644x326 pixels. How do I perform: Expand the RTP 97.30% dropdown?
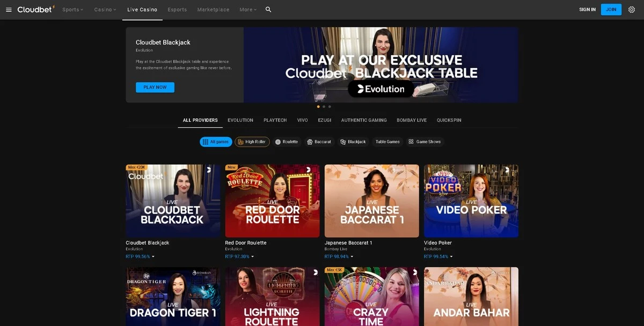click(x=239, y=256)
